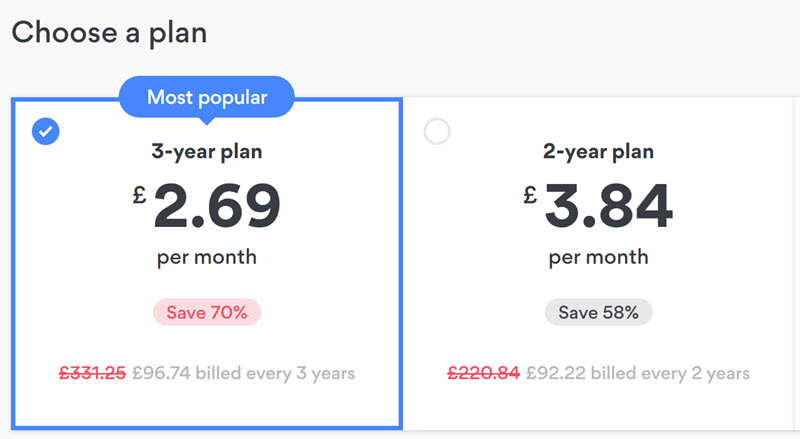Click per month under 3-year plan
The width and height of the screenshot is (800, 439).
click(207, 257)
